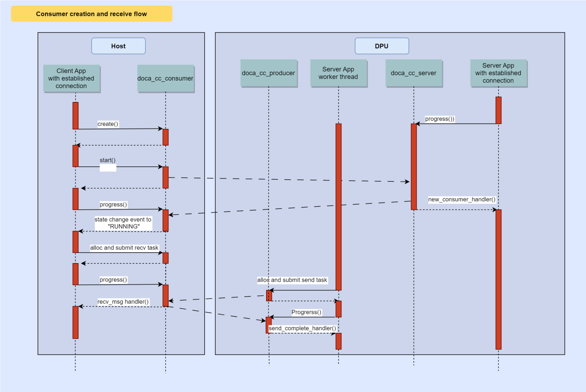Select the "doca_cc_consumer" lifeline header

coord(165,78)
